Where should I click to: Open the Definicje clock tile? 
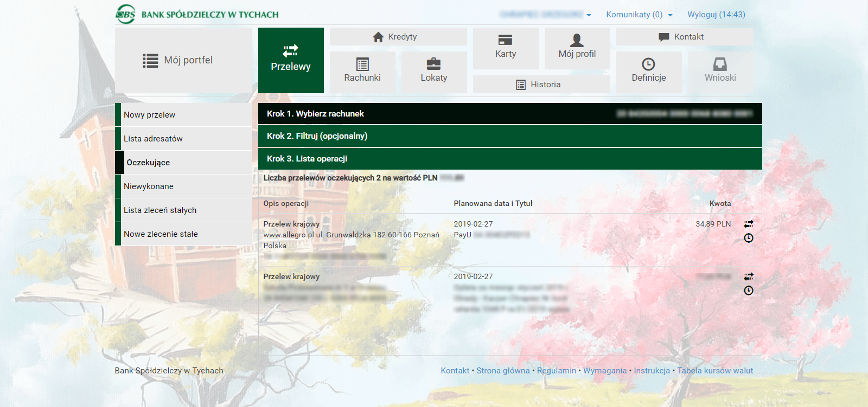point(649,72)
